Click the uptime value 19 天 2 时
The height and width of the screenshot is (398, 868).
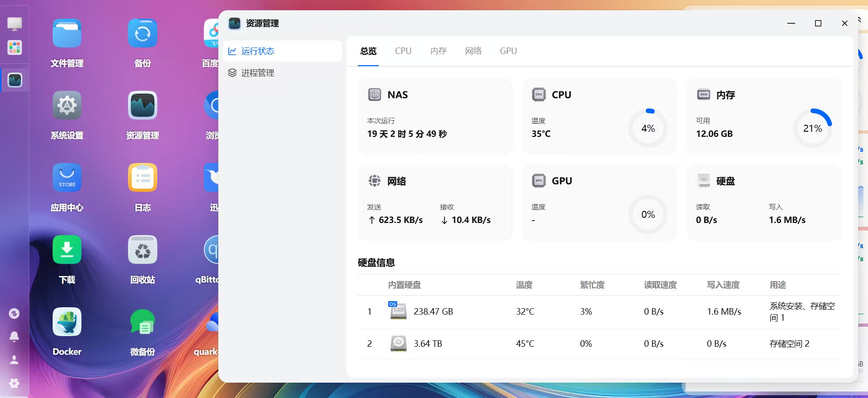pos(407,134)
